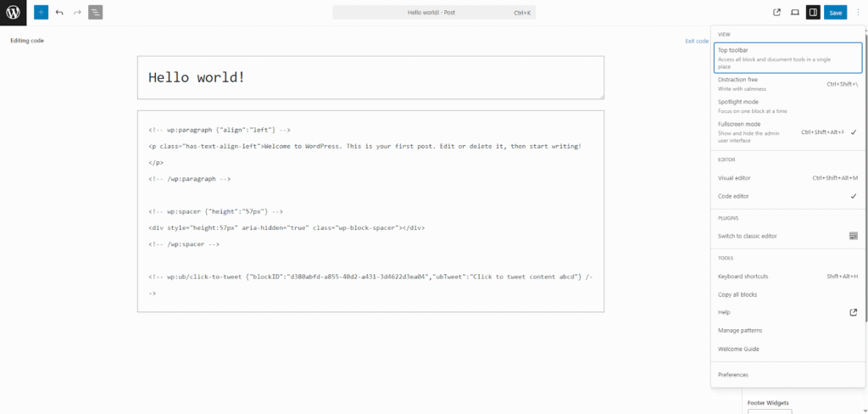Switch to the Visual editor
This screenshot has width=868, height=414.
point(787,178)
